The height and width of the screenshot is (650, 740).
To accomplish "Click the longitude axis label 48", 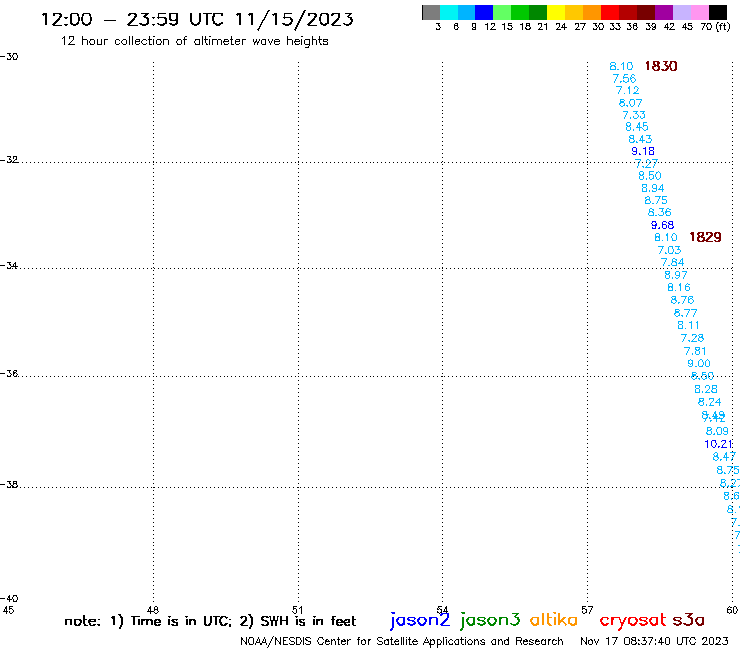I will click(x=152, y=610).
